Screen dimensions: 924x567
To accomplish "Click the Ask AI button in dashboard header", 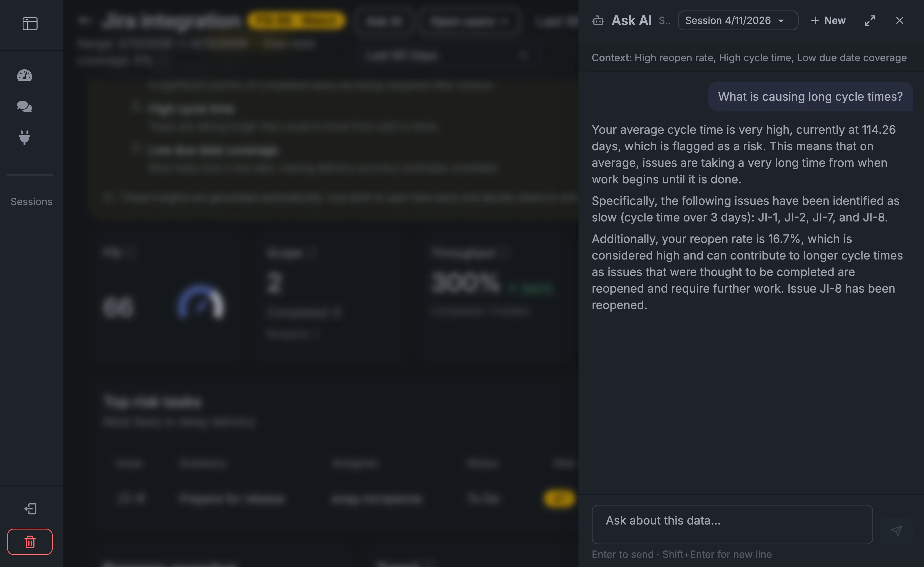I will pos(384,22).
